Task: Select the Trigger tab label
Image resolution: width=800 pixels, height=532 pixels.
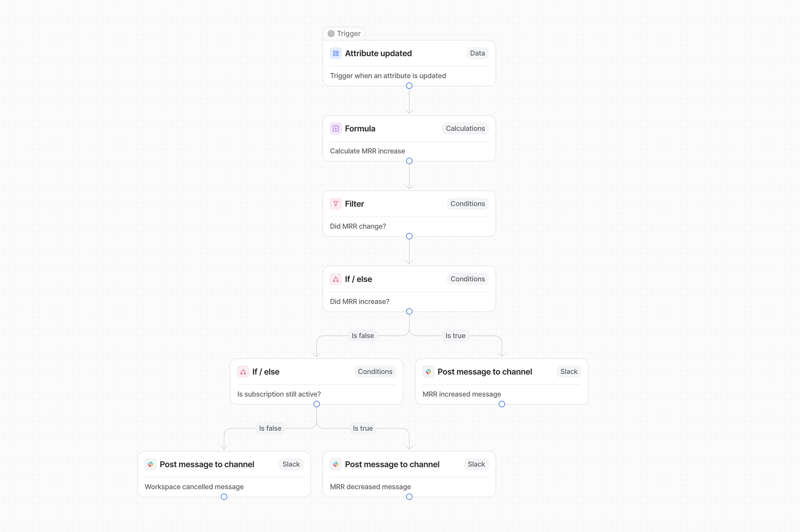Action: coord(348,34)
